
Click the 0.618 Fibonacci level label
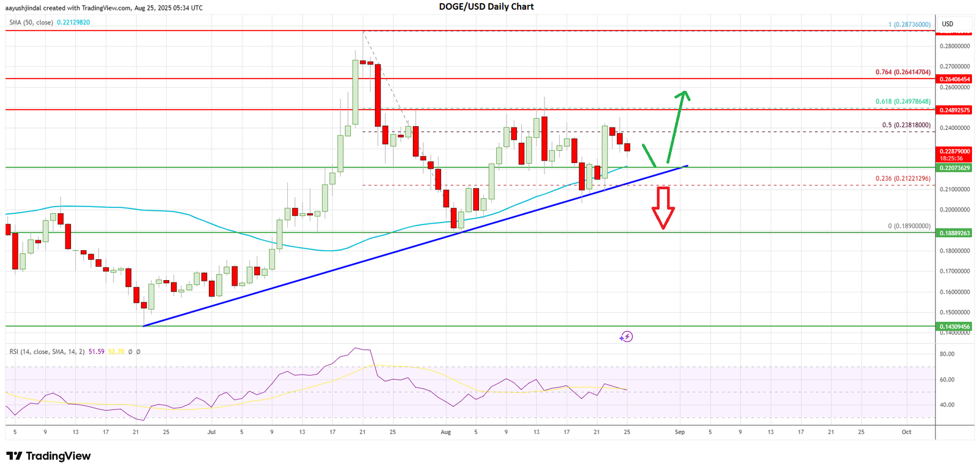point(903,102)
